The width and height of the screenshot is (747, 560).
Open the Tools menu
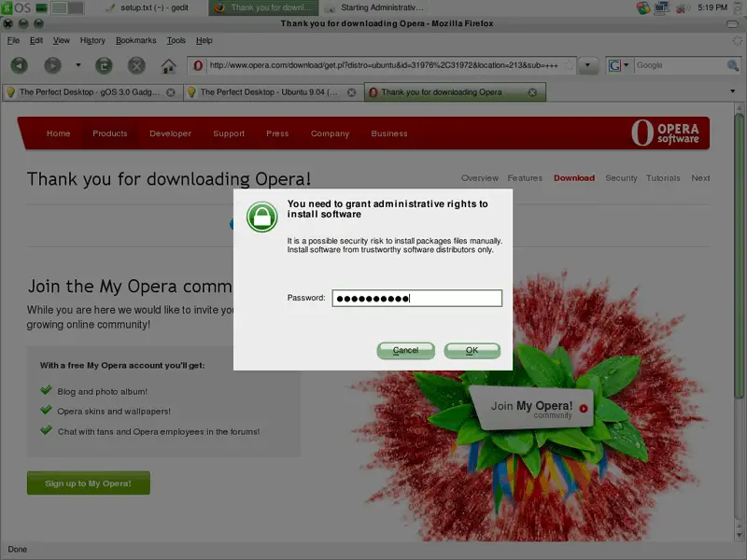[x=176, y=40]
